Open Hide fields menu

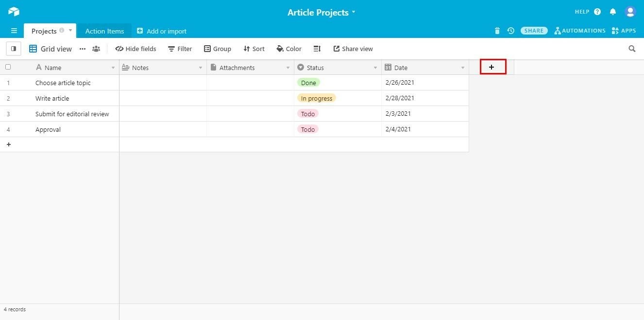pyautogui.click(x=136, y=49)
